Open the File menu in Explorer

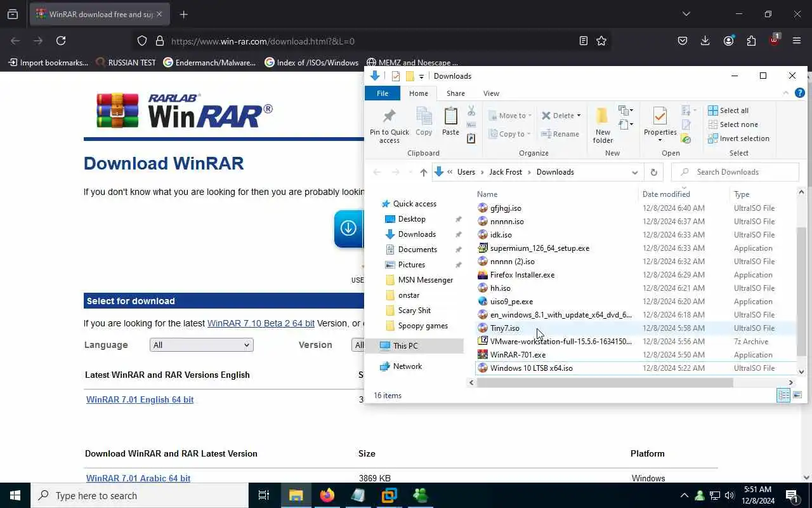pos(383,93)
